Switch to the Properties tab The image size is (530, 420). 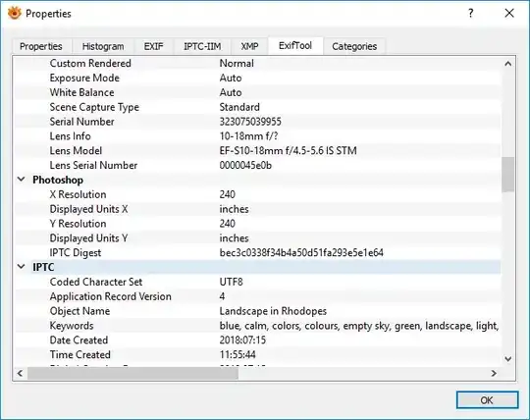coord(41,46)
